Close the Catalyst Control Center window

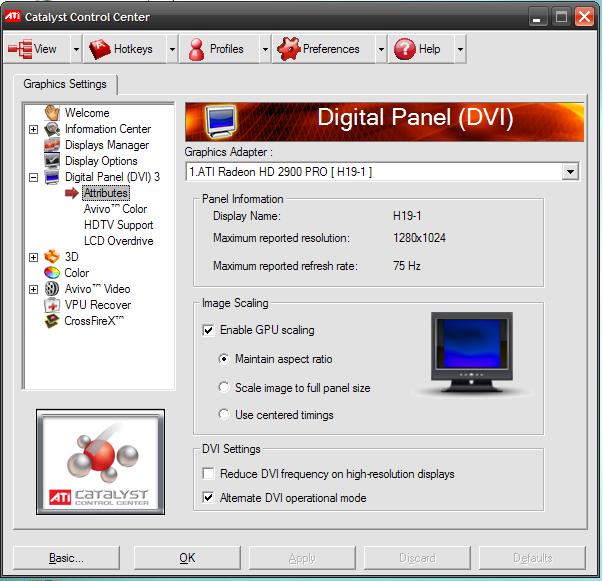(584, 17)
